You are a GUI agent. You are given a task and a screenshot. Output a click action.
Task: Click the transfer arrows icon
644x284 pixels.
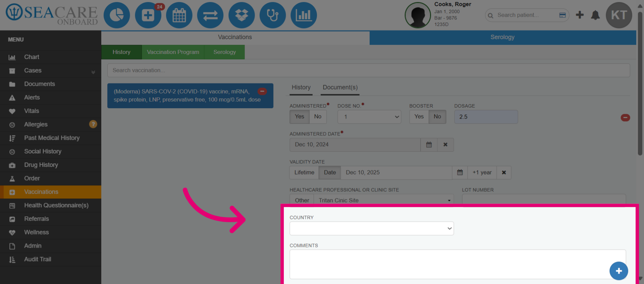pos(210,15)
